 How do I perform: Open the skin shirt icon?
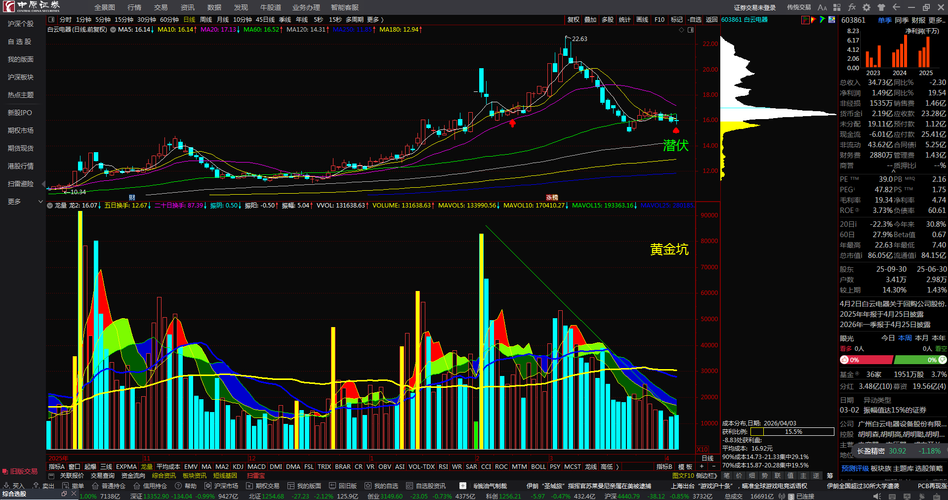pos(881,7)
